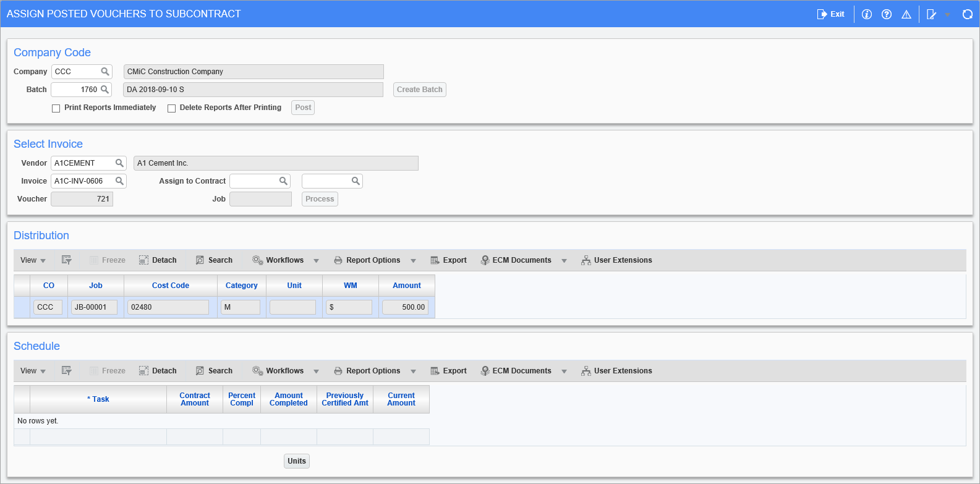Select the Distribution row selector for CCC
The height and width of the screenshot is (484, 980).
[x=22, y=307]
